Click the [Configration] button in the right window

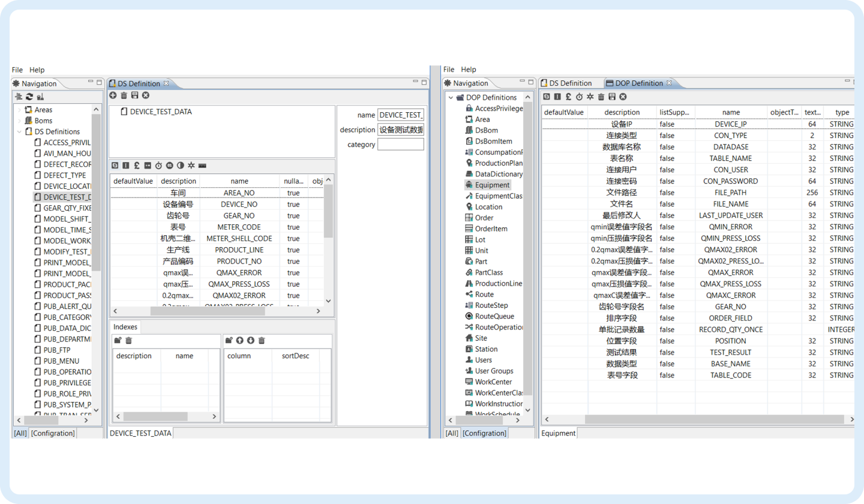pyautogui.click(x=484, y=433)
